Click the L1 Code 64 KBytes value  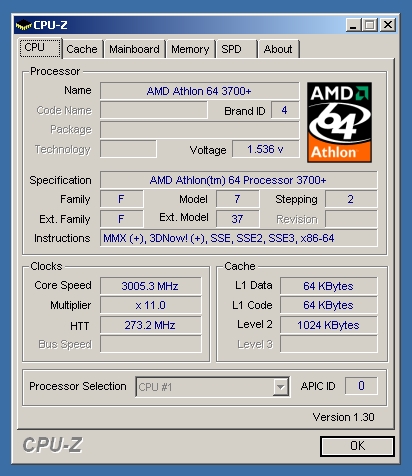point(329,305)
